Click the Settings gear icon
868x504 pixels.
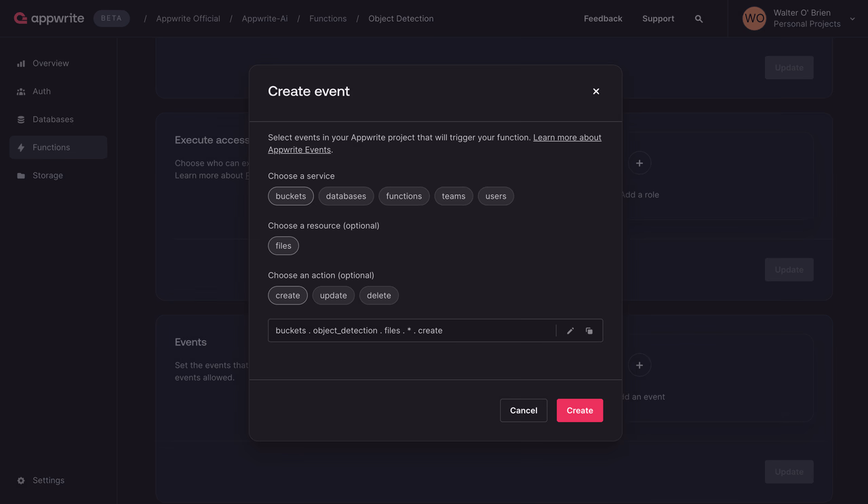point(21,480)
